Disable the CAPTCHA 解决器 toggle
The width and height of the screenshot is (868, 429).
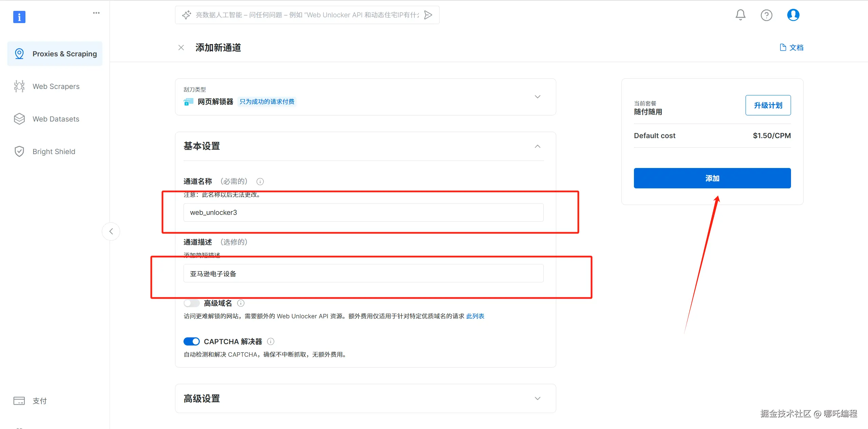point(192,341)
